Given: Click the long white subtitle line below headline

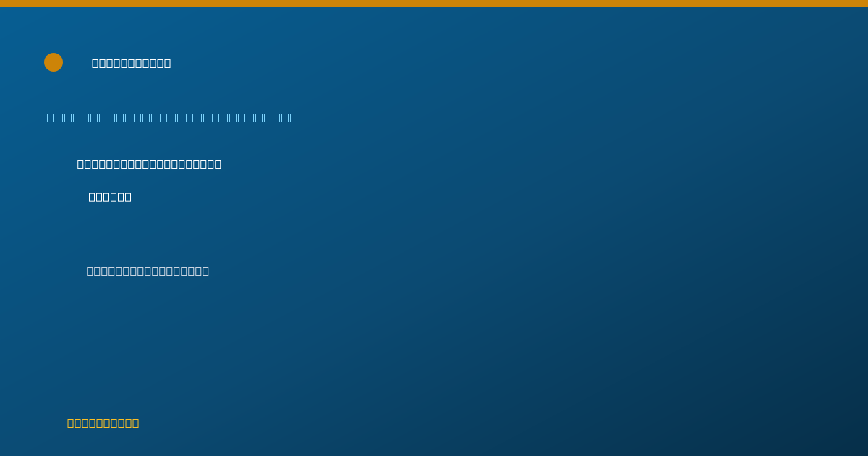Looking at the screenshot, I should (149, 164).
